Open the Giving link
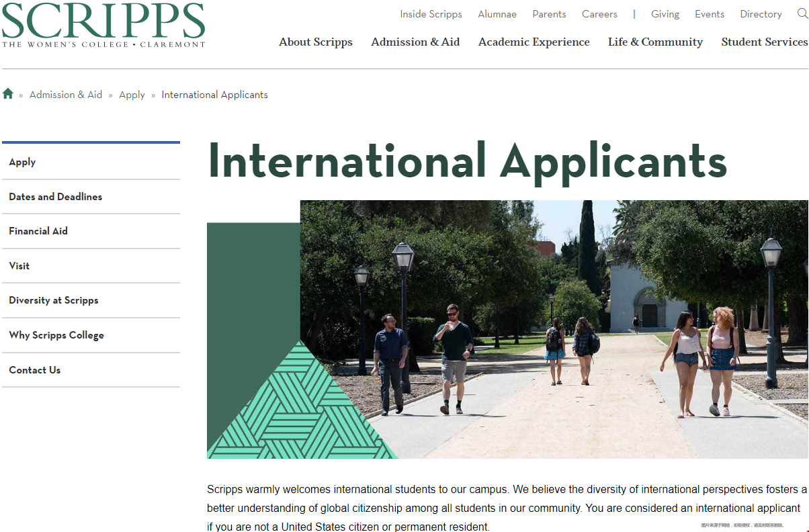Screen dimensions: 809x532 coord(665,14)
